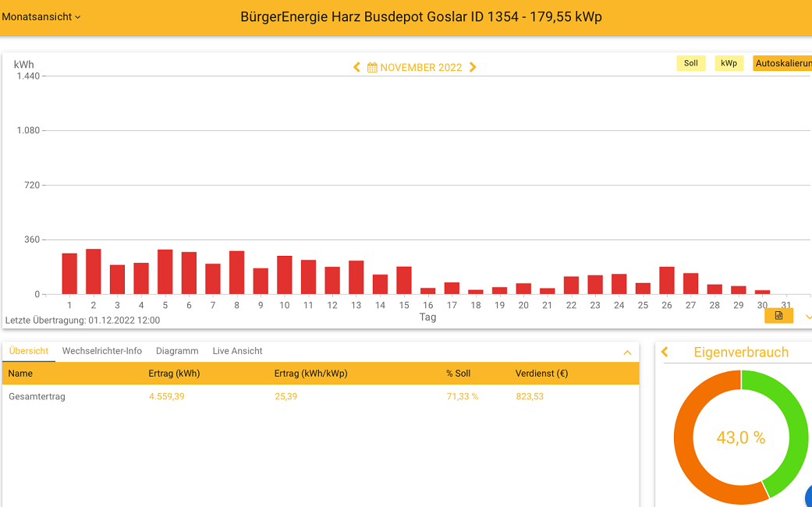Click the Gesamtertrag table row
Image resolution: width=812 pixels, height=507 pixels.
pyautogui.click(x=320, y=396)
